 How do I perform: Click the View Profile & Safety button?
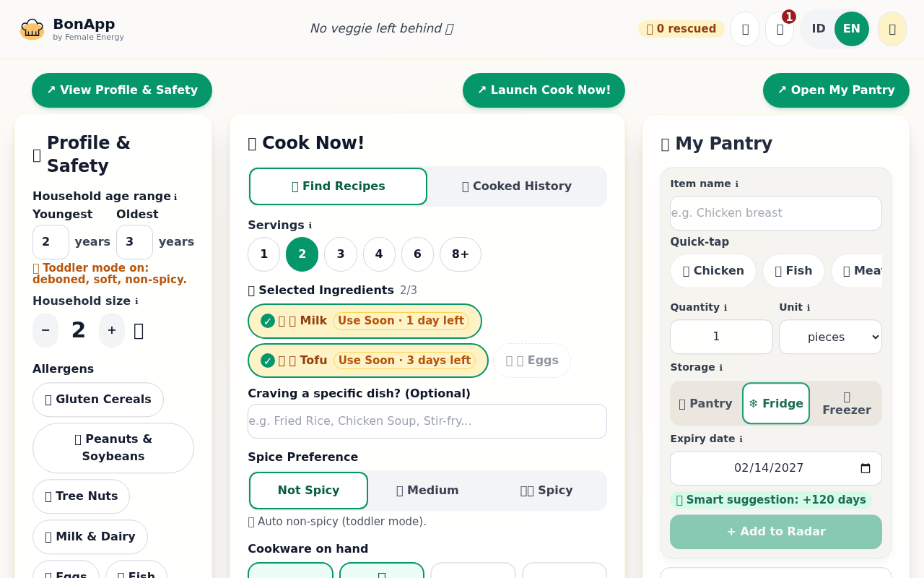click(x=122, y=90)
